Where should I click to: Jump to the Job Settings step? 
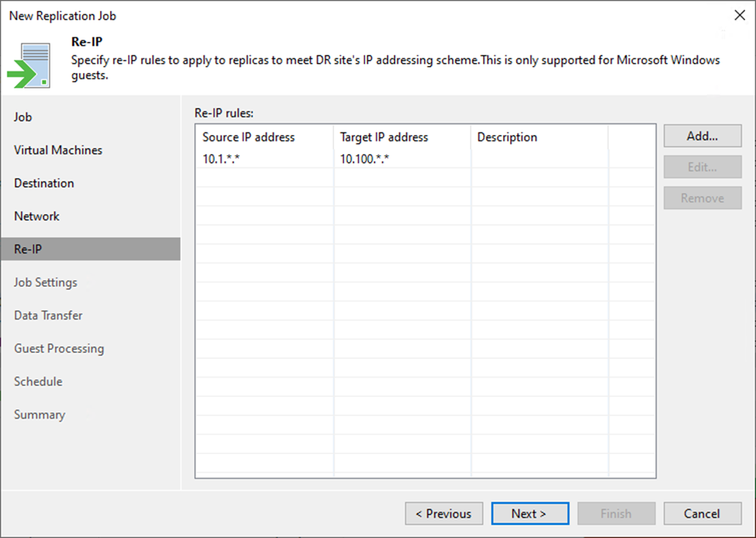click(x=46, y=283)
